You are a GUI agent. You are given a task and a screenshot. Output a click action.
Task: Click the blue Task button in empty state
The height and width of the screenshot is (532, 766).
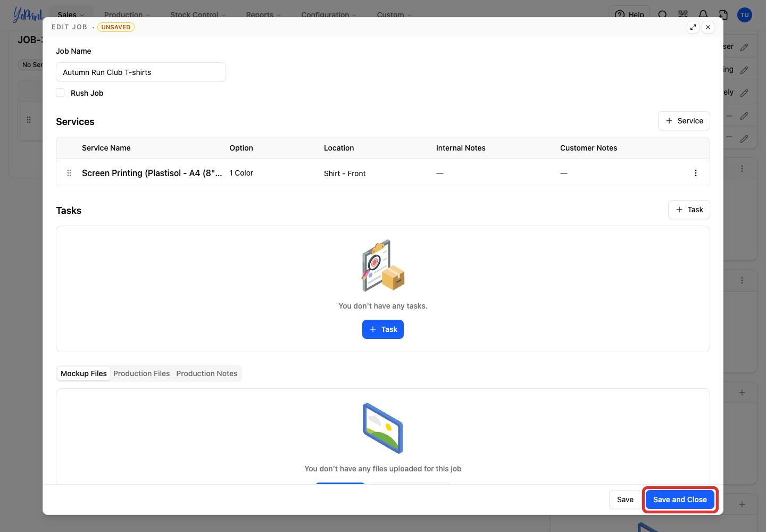383,329
